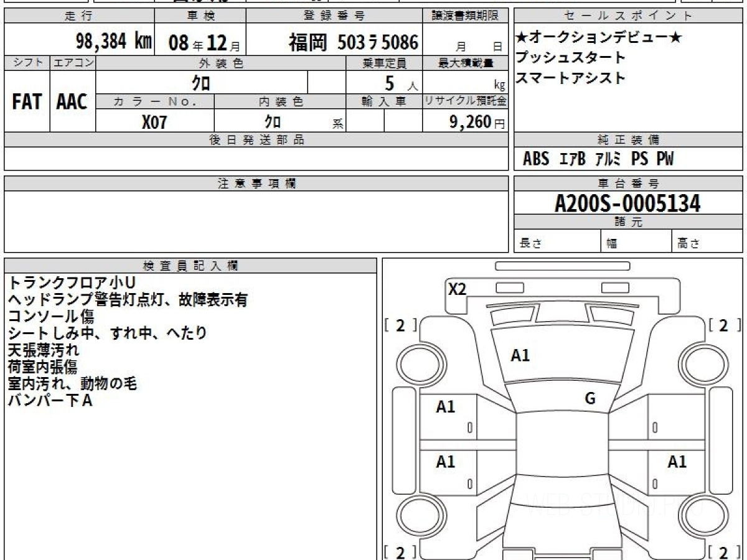The height and width of the screenshot is (560, 747).
Task: Click the A1 mark on the right rear door
Action: pyautogui.click(x=677, y=462)
